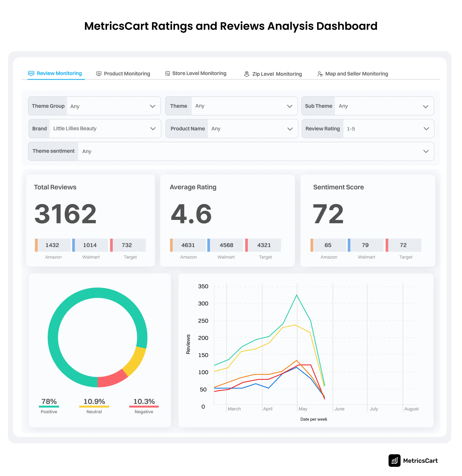Click the Average Rating value 4.6

(191, 214)
